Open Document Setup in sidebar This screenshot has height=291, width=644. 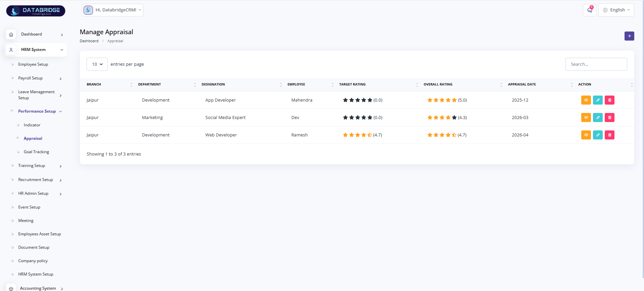point(34,247)
